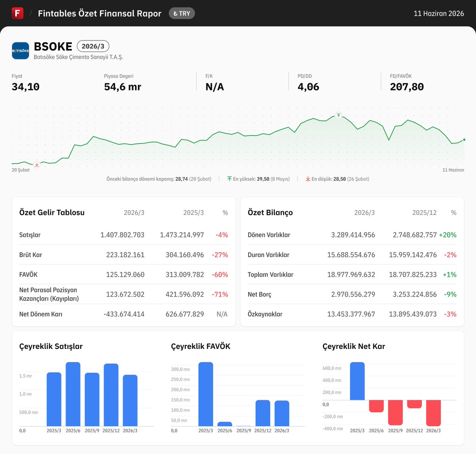The width and height of the screenshot is (476, 454).
Task: Click the chart end point at 11 Haziran
Action: tap(464, 140)
